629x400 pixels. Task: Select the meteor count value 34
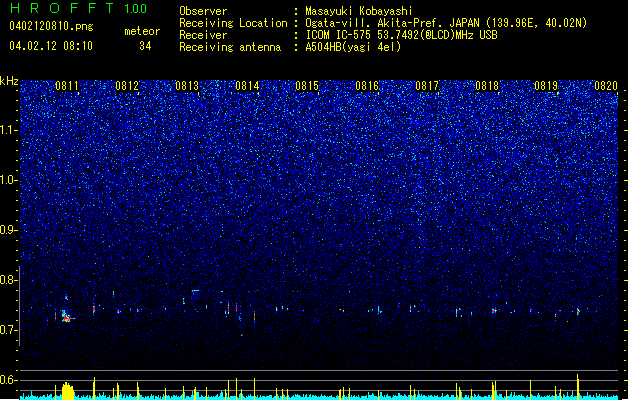(145, 46)
